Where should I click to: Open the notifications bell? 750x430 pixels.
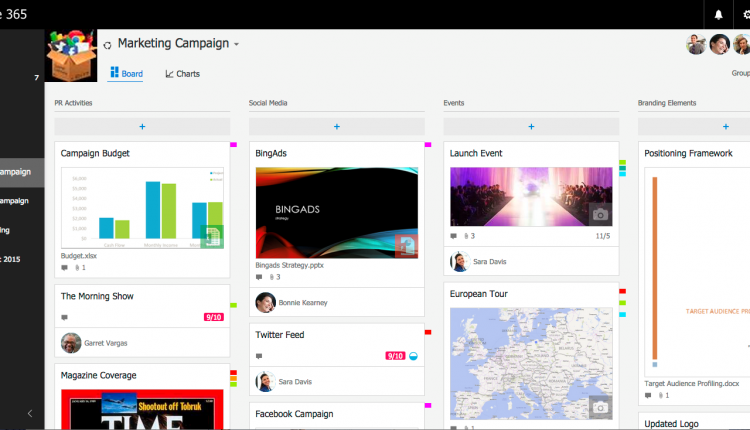[718, 14]
